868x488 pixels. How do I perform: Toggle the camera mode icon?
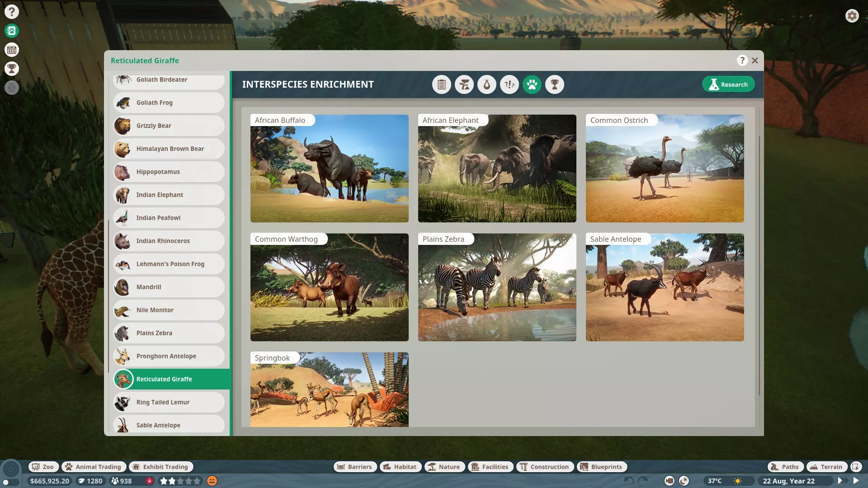pyautogui.click(x=670, y=481)
